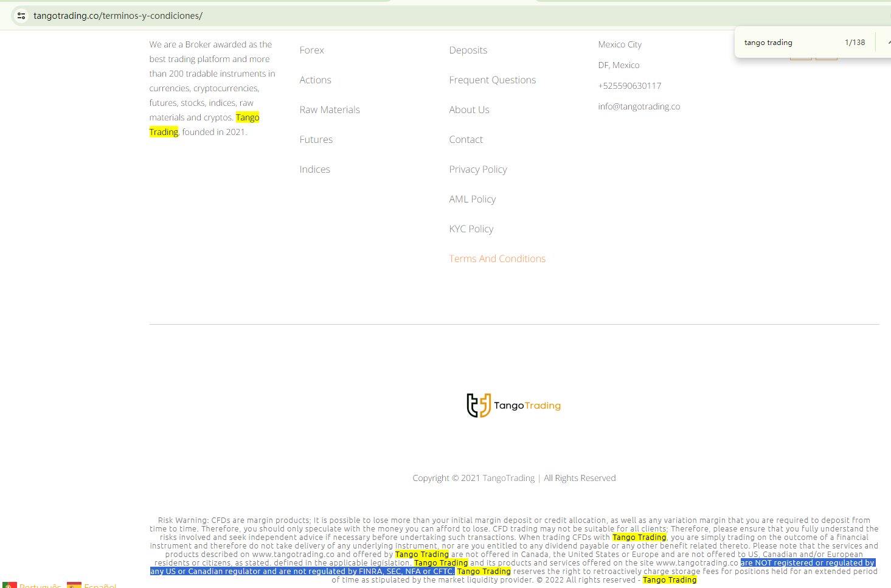Open the Forex link
Screen dimensions: 891x588
tap(311, 50)
